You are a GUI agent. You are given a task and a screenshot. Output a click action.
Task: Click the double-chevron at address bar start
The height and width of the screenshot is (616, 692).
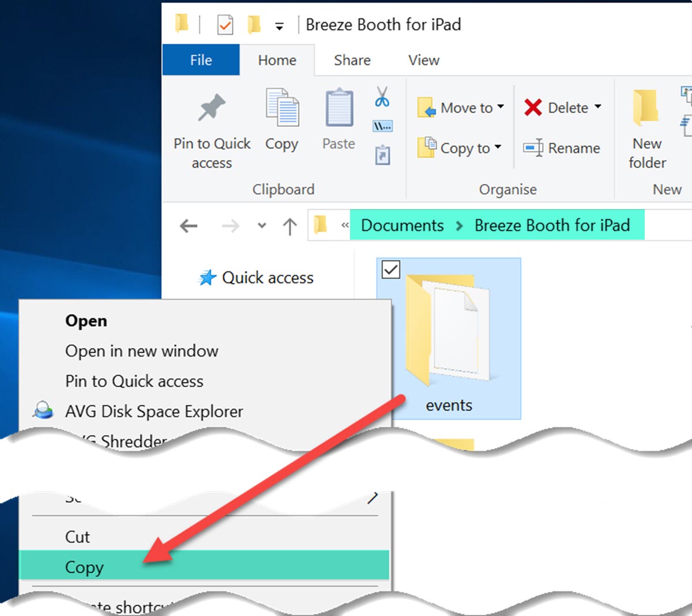345,225
